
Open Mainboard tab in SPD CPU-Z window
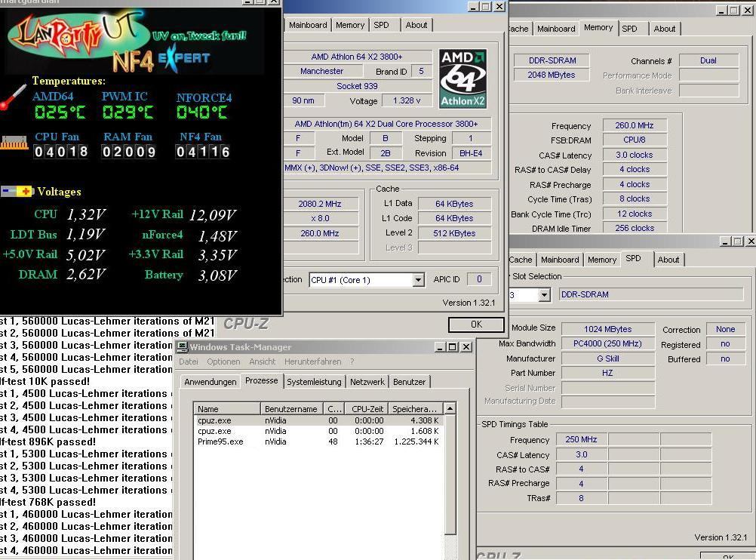(560, 260)
